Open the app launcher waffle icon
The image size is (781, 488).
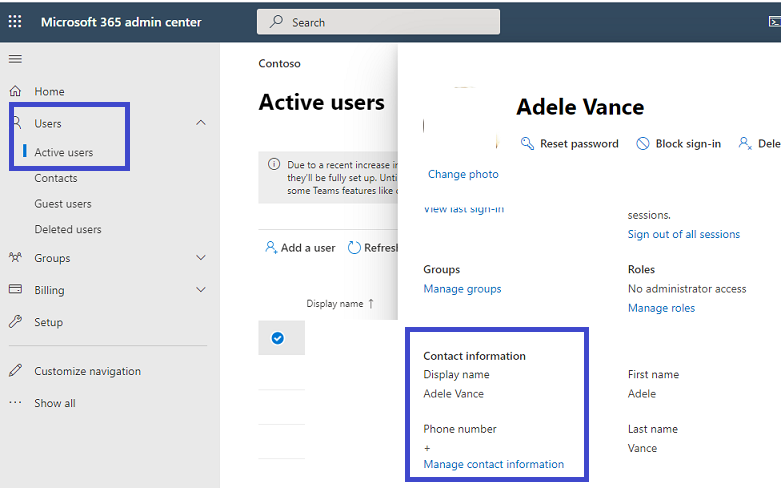[15, 21]
